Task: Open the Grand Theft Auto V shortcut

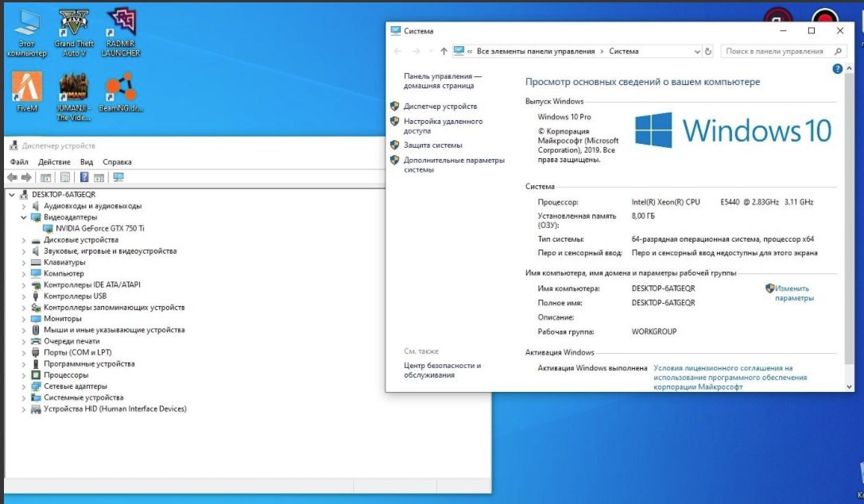Action: (74, 33)
